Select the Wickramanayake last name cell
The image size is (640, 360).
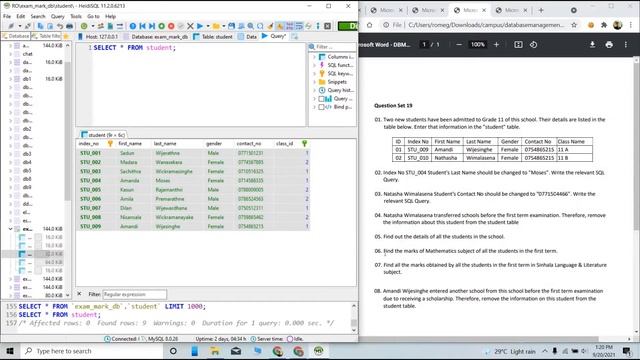pyautogui.click(x=174, y=217)
